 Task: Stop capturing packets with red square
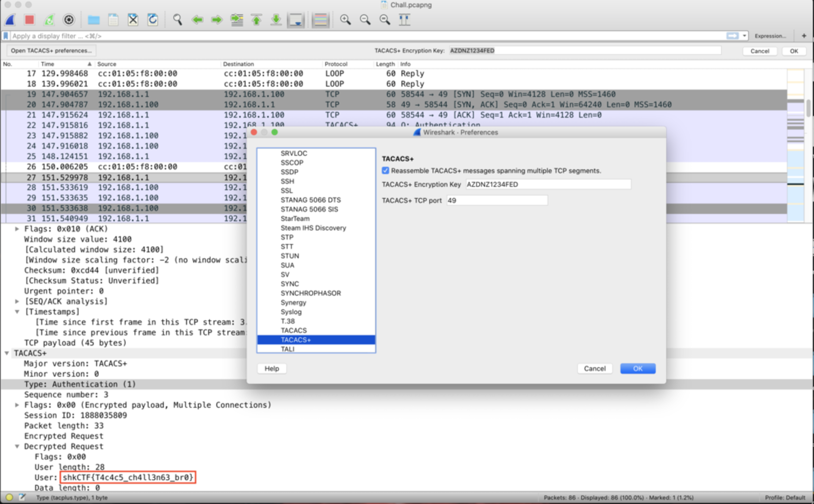pyautogui.click(x=30, y=20)
